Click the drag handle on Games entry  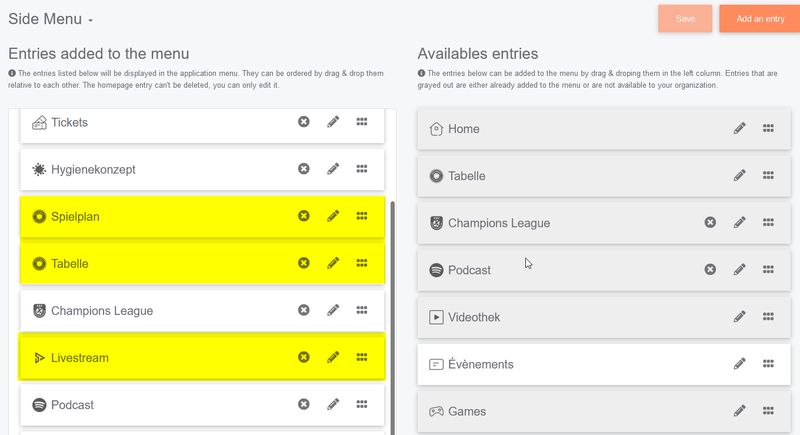pyautogui.click(x=769, y=411)
